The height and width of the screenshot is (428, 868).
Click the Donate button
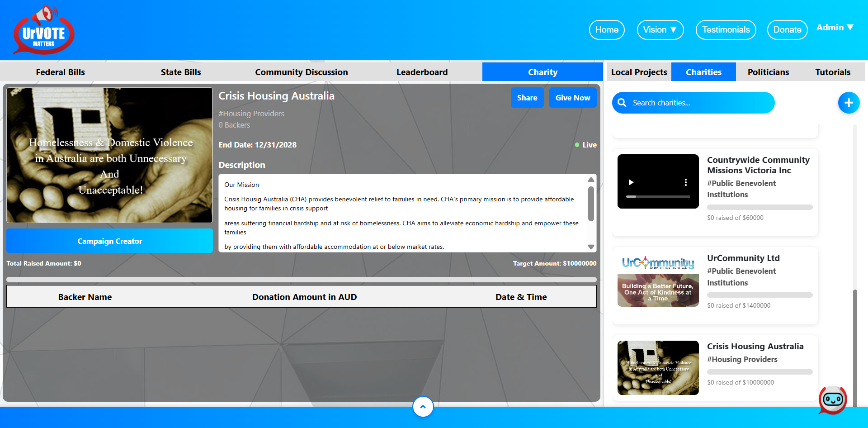(787, 30)
